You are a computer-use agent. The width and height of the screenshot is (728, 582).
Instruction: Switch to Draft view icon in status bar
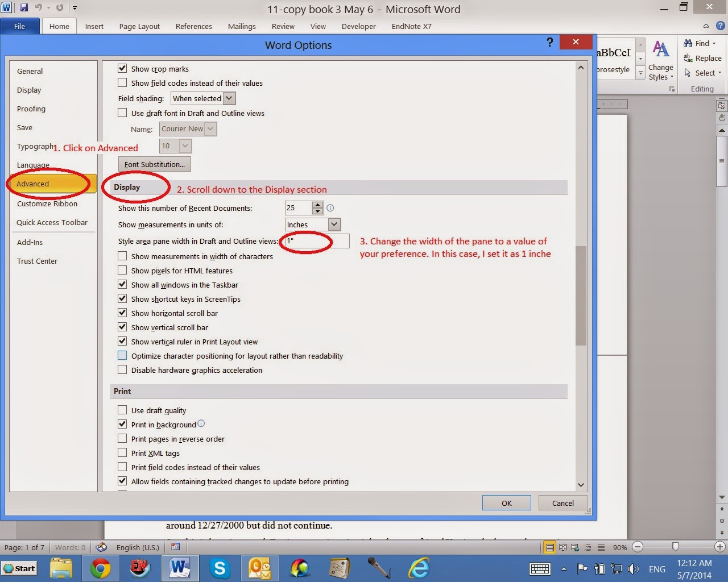[x=601, y=547]
